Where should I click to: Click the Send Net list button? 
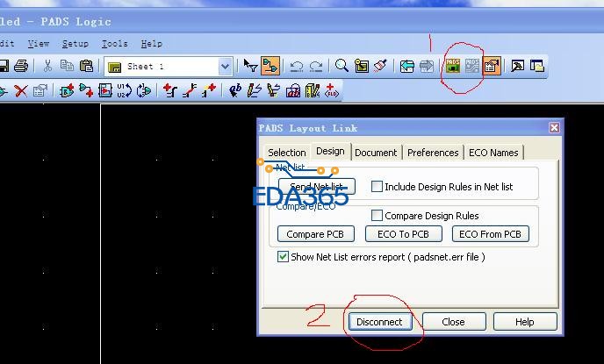click(317, 187)
